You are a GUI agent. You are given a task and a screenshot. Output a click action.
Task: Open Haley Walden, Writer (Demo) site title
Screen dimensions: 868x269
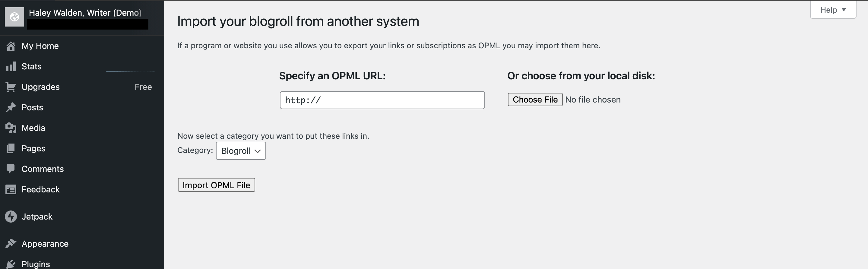(85, 13)
